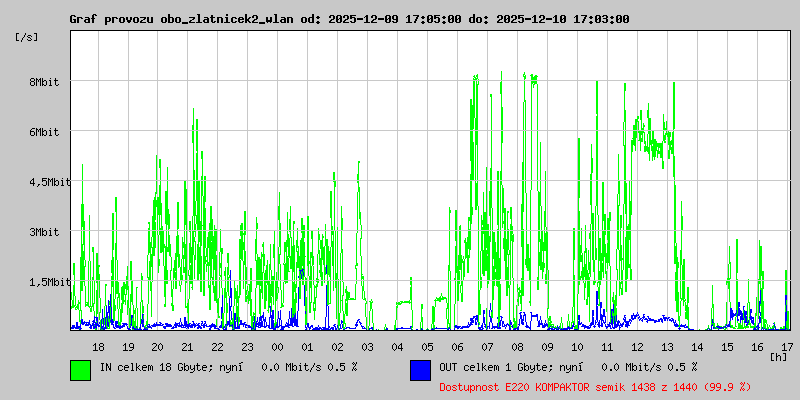Click hour label '17' on the x-axis
This screenshot has height=400, width=800.
tap(786, 347)
